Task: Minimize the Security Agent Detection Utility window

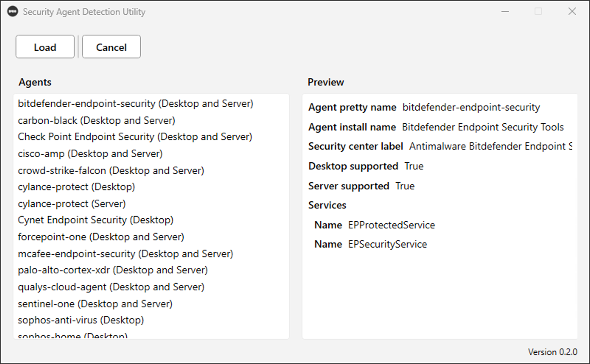Action: [x=505, y=11]
